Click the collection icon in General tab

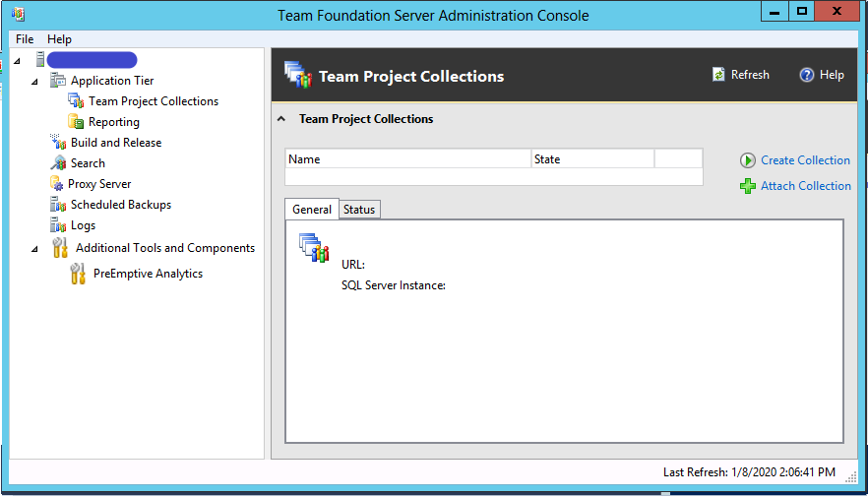click(314, 247)
